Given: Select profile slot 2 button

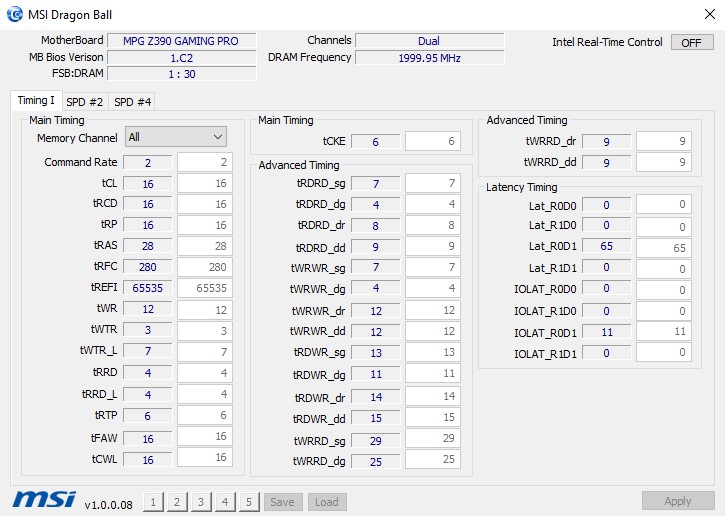Looking at the screenshot, I should [177, 502].
